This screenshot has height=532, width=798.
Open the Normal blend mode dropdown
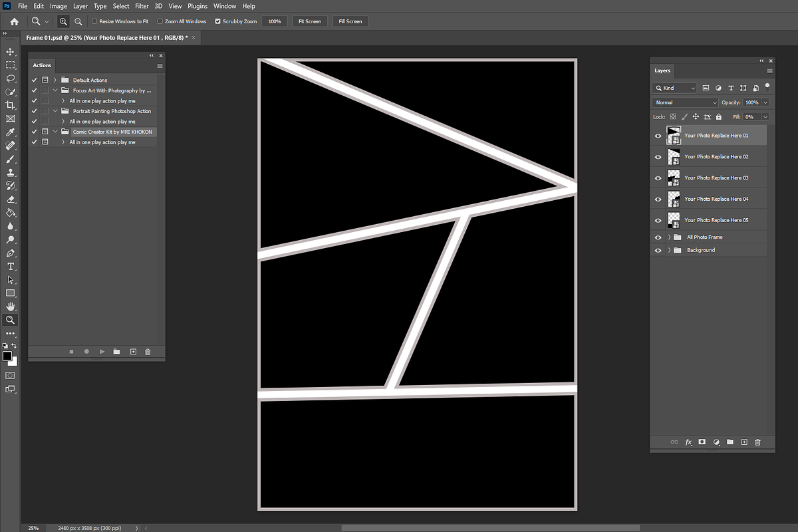[x=686, y=102]
